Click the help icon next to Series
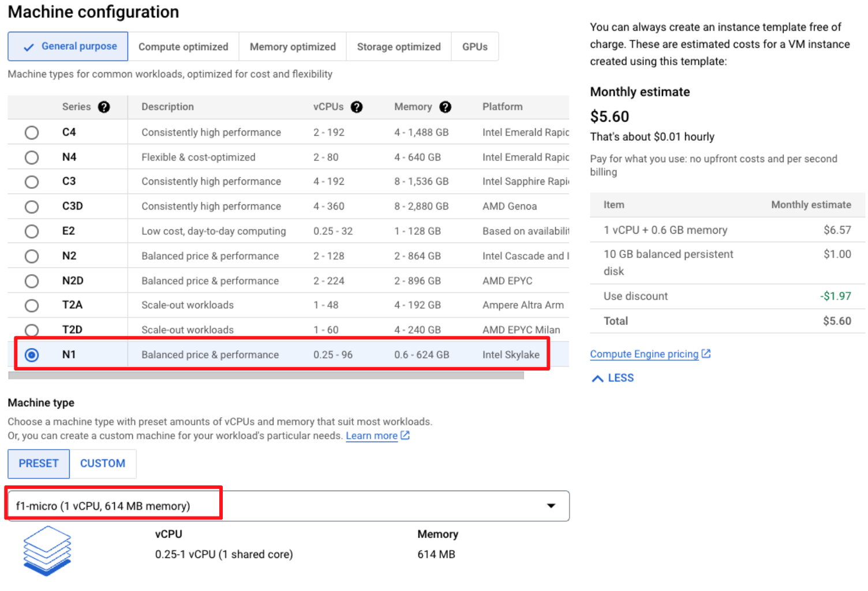Viewport: 868px width, 591px height. (x=104, y=107)
